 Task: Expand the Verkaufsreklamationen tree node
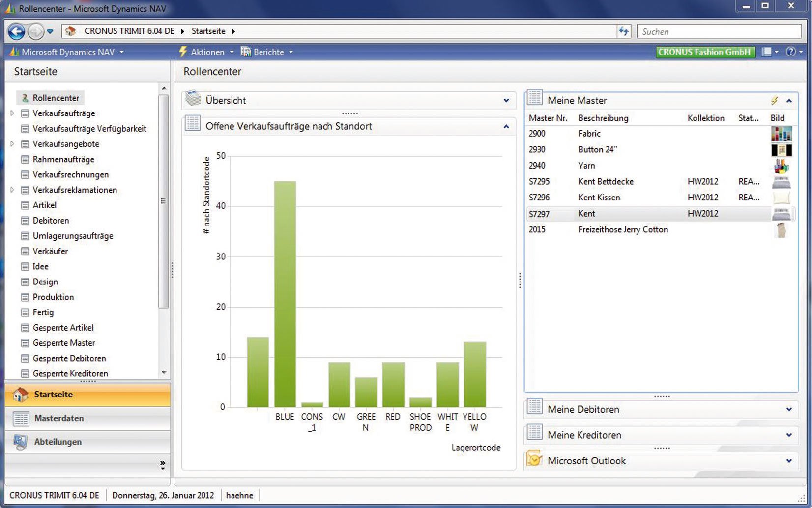12,190
